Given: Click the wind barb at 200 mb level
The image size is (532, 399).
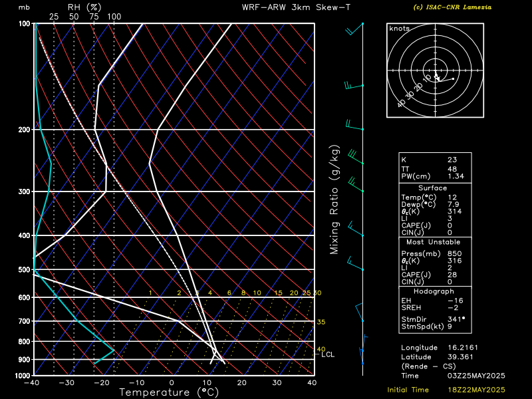Looking at the screenshot, I should [x=354, y=125].
